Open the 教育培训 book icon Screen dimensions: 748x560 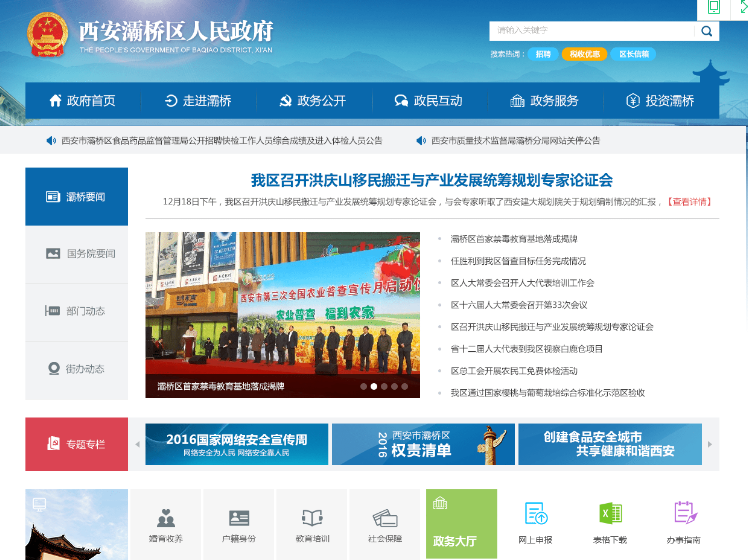[312, 518]
